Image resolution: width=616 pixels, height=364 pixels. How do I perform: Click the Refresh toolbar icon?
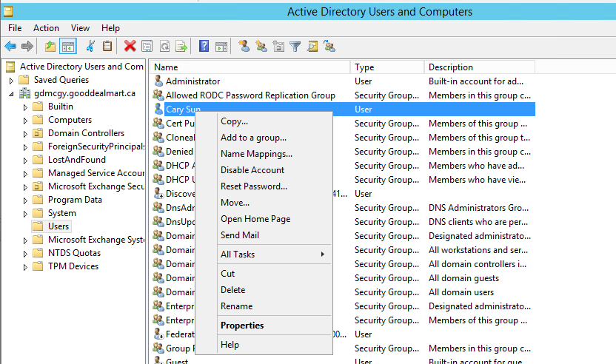[x=164, y=47]
